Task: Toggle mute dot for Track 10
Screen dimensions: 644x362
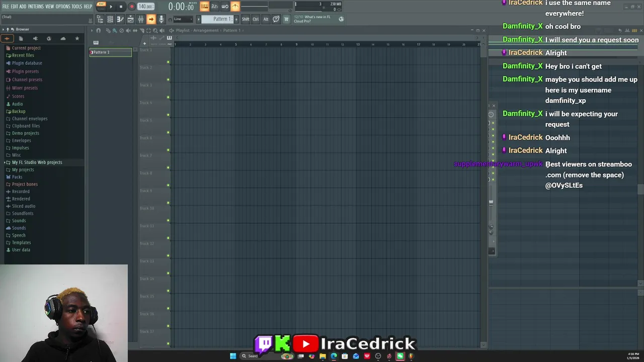Action: click(x=168, y=220)
